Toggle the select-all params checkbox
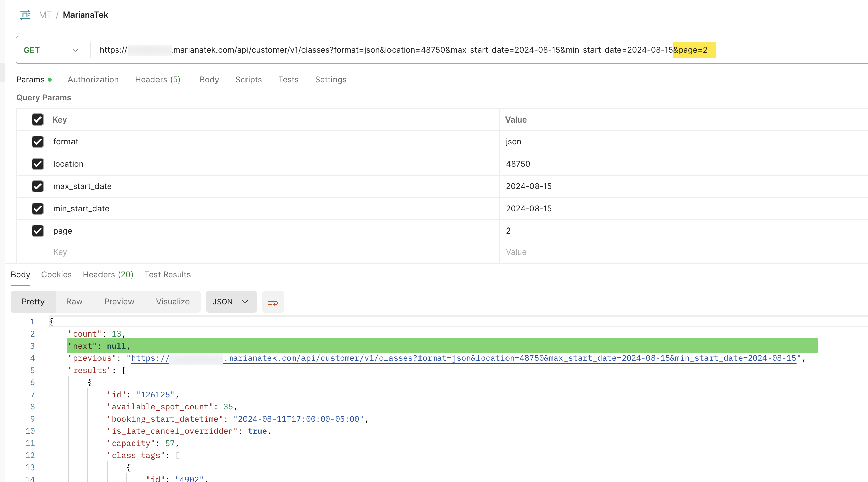868x482 pixels. click(x=38, y=119)
